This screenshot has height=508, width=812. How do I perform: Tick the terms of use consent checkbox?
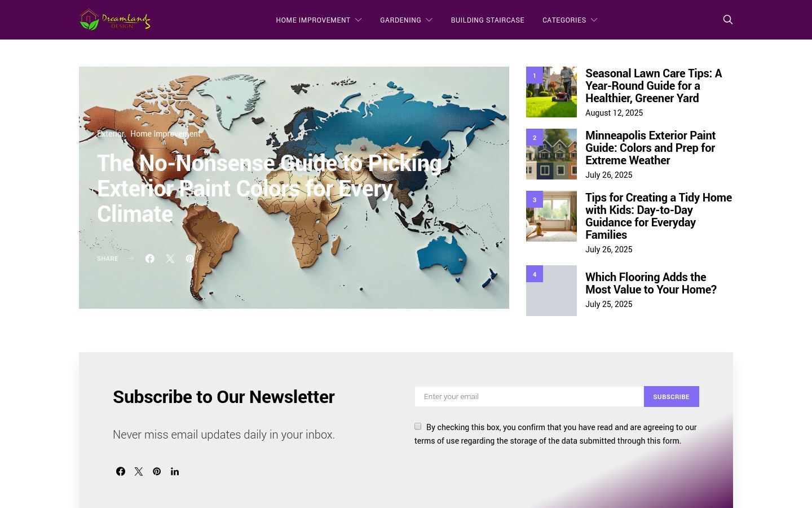[x=418, y=426]
